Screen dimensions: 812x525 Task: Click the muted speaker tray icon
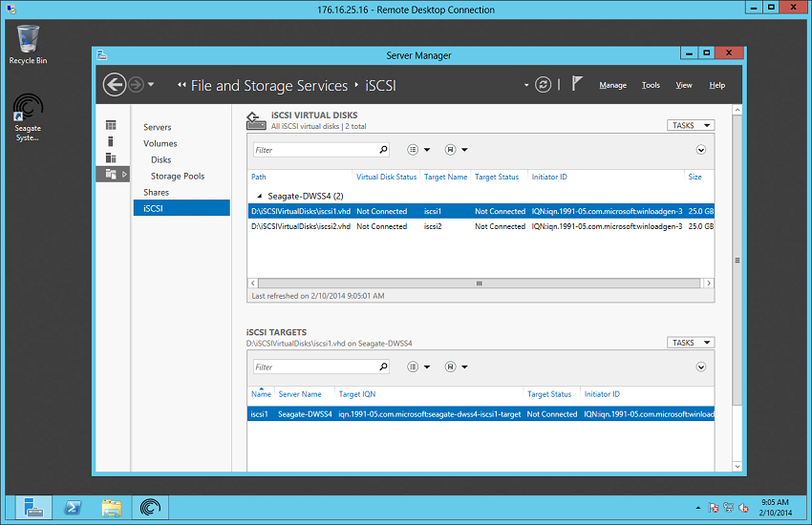pyautogui.click(x=743, y=508)
